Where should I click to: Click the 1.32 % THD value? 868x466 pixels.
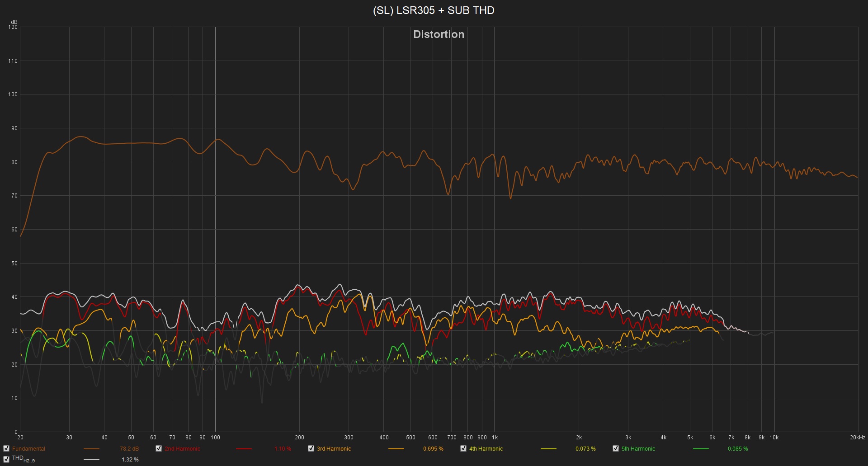(130, 460)
